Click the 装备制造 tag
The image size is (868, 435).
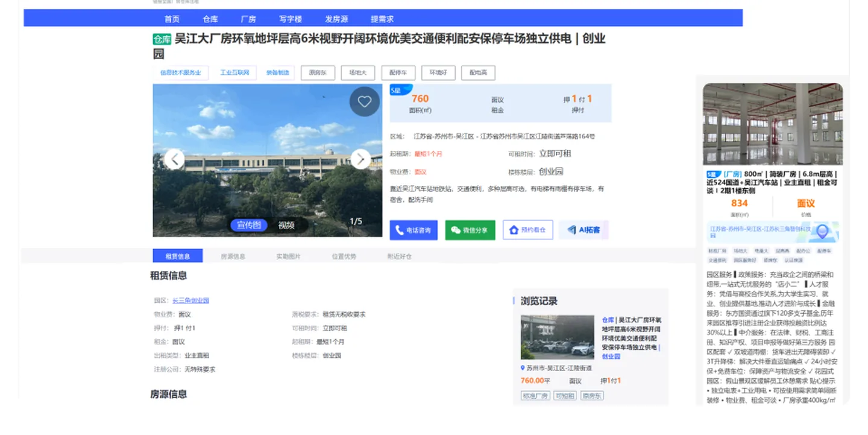coord(278,72)
